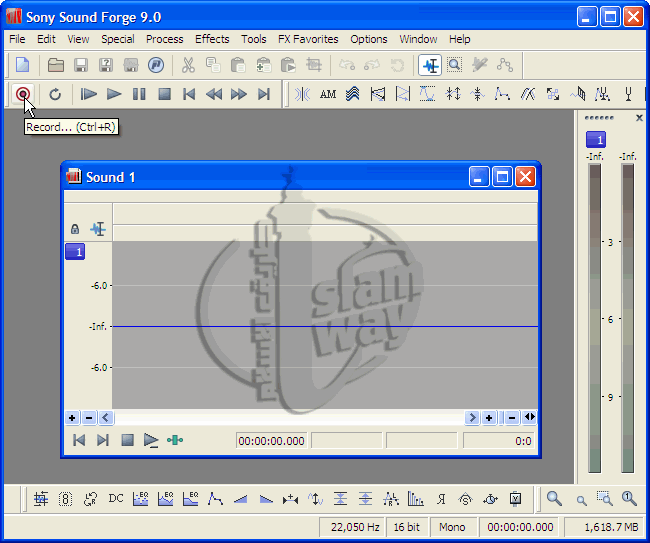Click the Save As icon

click(106, 65)
